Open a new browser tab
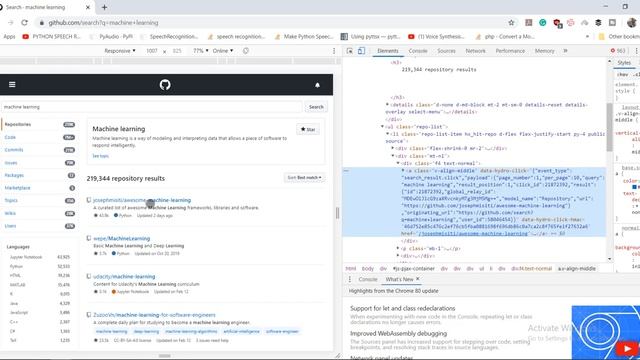Viewport: 640px width, 360px height. click(104, 7)
